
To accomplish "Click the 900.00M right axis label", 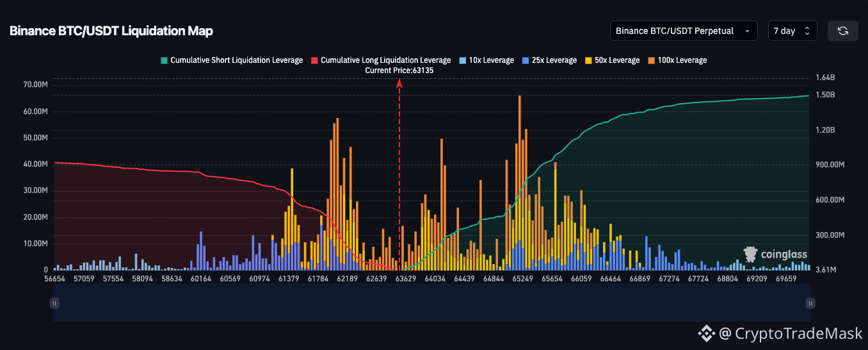I will tap(830, 165).
